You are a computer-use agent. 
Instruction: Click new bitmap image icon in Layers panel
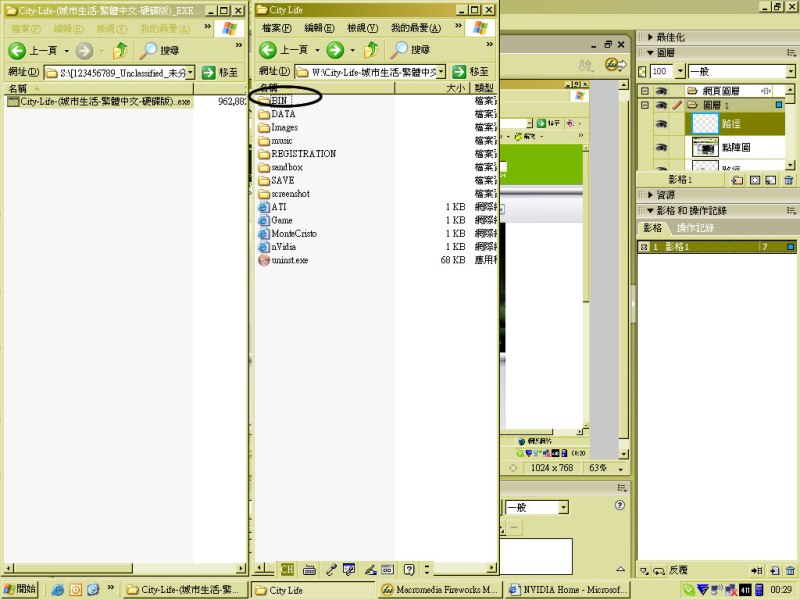click(771, 180)
